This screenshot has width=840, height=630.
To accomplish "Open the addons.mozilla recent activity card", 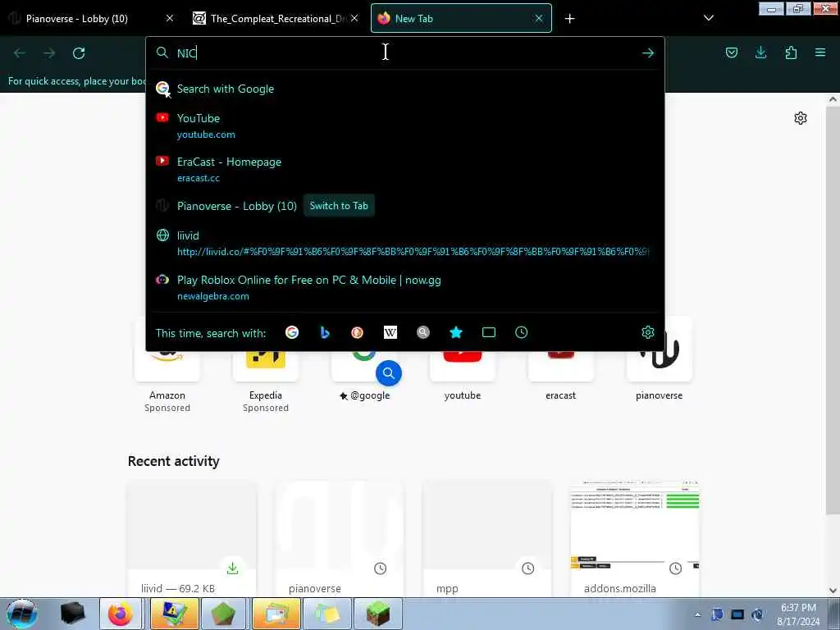I will [x=635, y=538].
